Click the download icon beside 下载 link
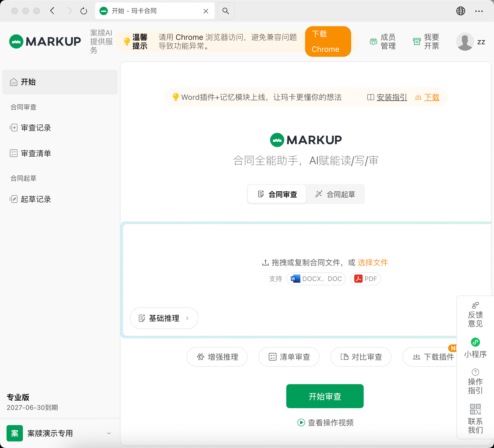Image resolution: width=494 pixels, height=448 pixels. [418, 97]
